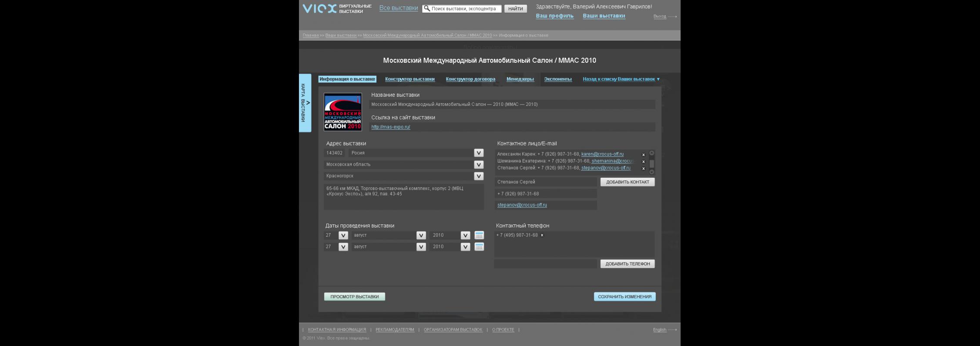
Task: Open calendar picker for exhibition end date
Action: tap(479, 247)
